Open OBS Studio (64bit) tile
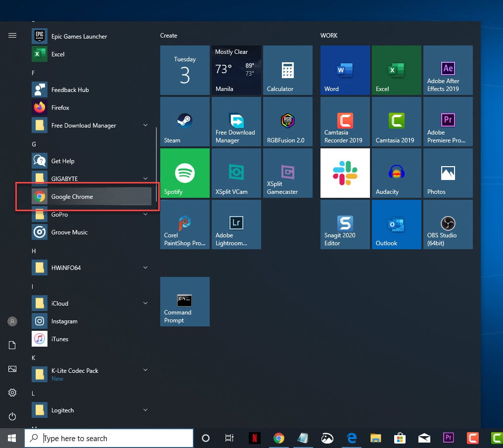The height and width of the screenshot is (448, 503). [448, 224]
